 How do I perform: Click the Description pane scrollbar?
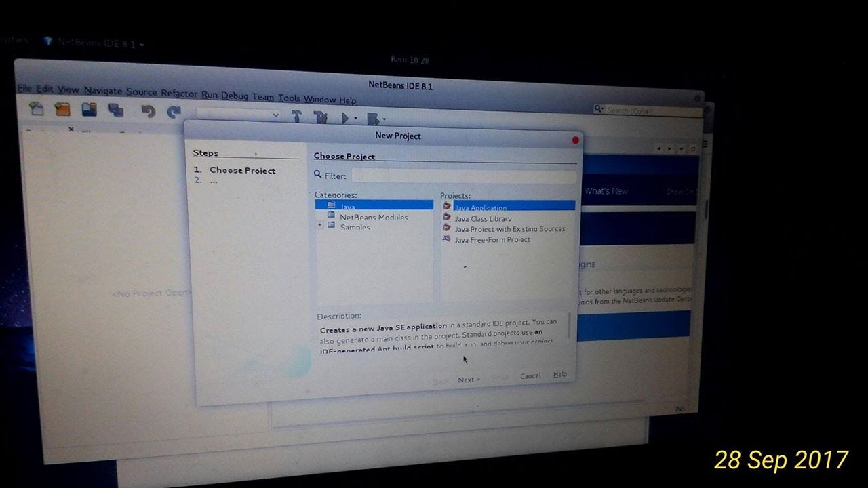pyautogui.click(x=568, y=325)
